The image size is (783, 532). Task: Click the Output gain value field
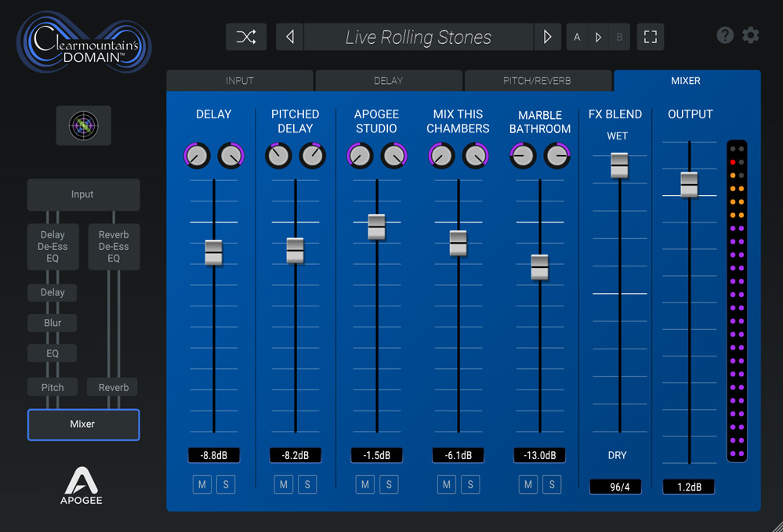click(688, 487)
